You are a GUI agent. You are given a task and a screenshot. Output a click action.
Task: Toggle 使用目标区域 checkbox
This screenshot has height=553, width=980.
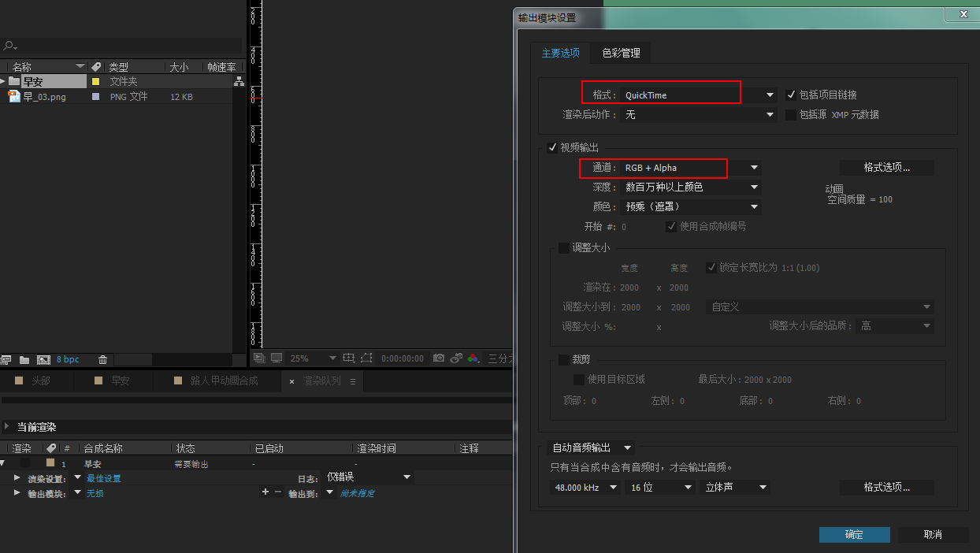click(579, 379)
